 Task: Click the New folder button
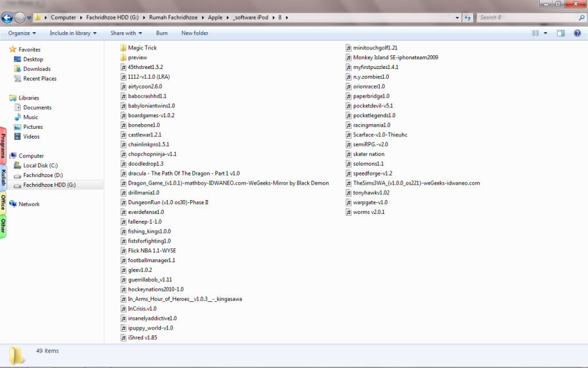click(x=195, y=33)
